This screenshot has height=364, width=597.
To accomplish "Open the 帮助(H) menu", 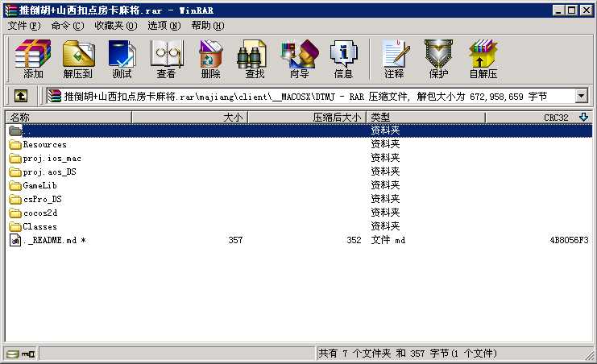I will point(208,26).
